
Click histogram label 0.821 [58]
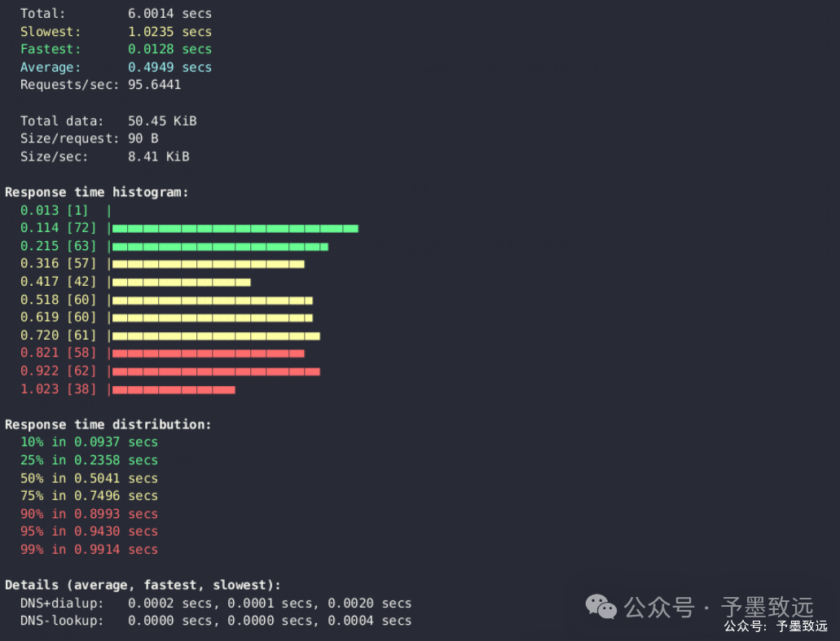59,353
